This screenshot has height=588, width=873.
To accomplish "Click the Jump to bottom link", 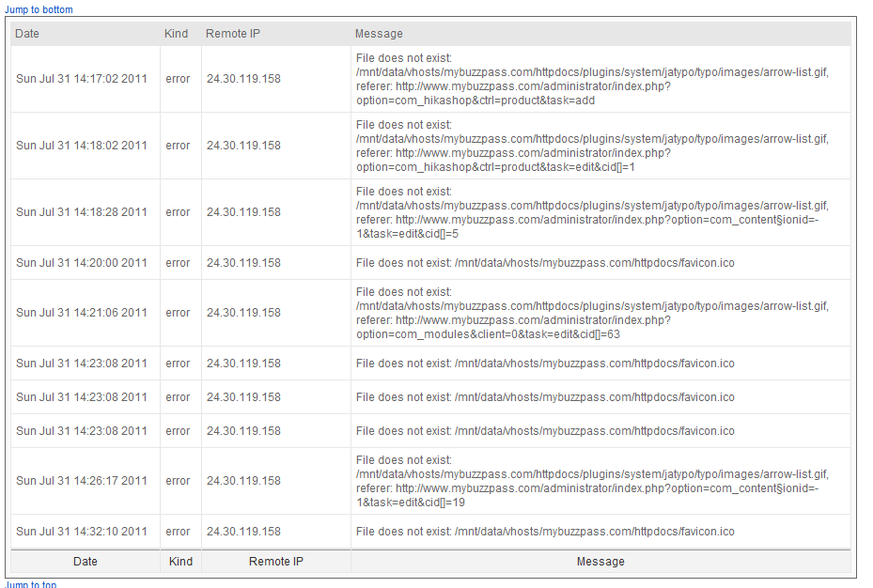I will point(39,9).
